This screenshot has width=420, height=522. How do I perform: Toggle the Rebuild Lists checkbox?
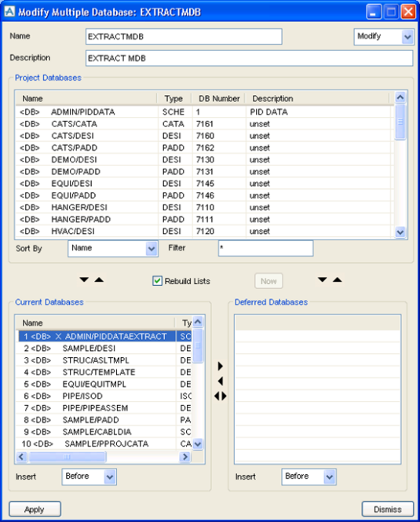tap(157, 281)
